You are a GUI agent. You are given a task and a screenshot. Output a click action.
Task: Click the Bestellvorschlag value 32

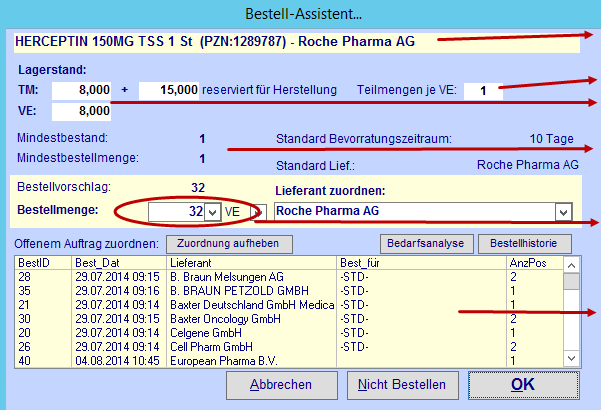pos(198,188)
